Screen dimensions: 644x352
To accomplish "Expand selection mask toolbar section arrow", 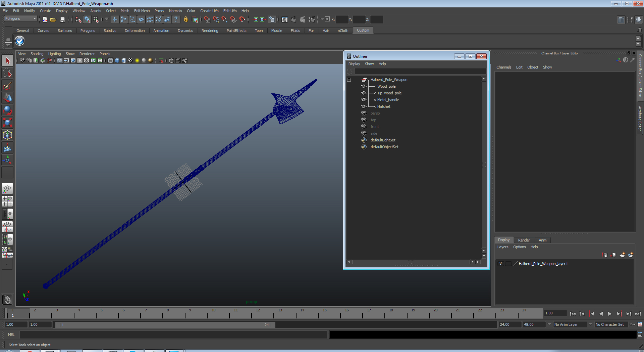I will click(x=107, y=19).
